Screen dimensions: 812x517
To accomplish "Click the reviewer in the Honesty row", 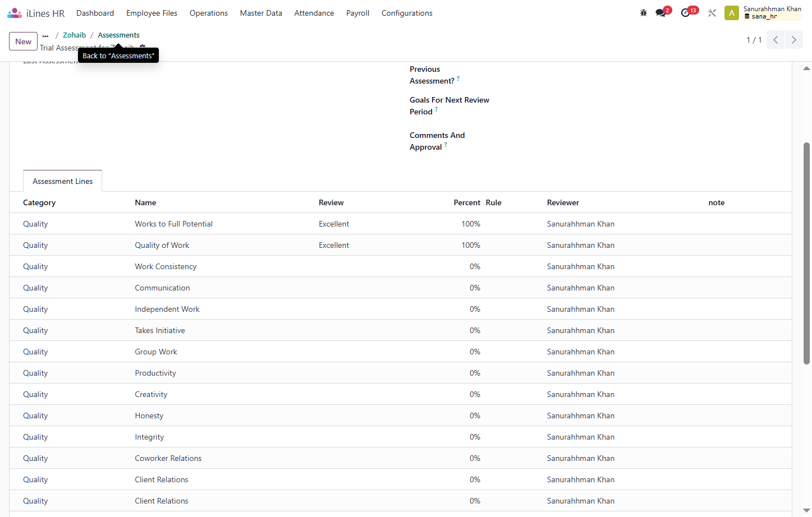I will pyautogui.click(x=581, y=416).
